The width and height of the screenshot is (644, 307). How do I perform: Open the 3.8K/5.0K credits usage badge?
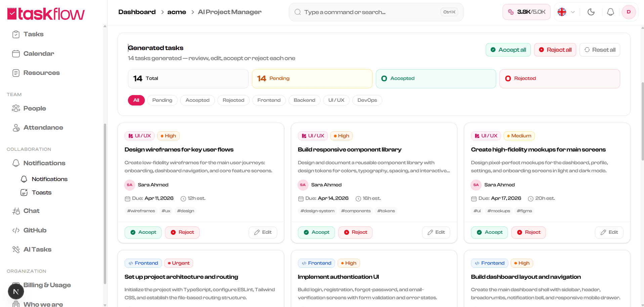click(x=526, y=12)
